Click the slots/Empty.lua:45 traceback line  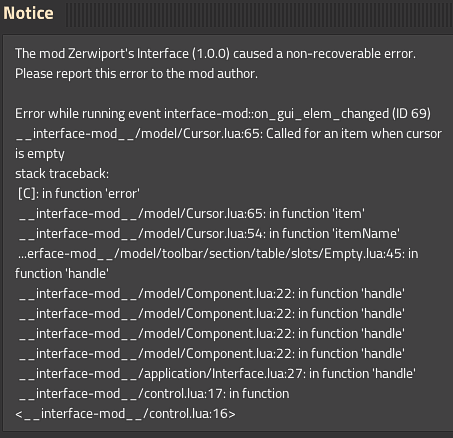pyautogui.click(x=218, y=254)
